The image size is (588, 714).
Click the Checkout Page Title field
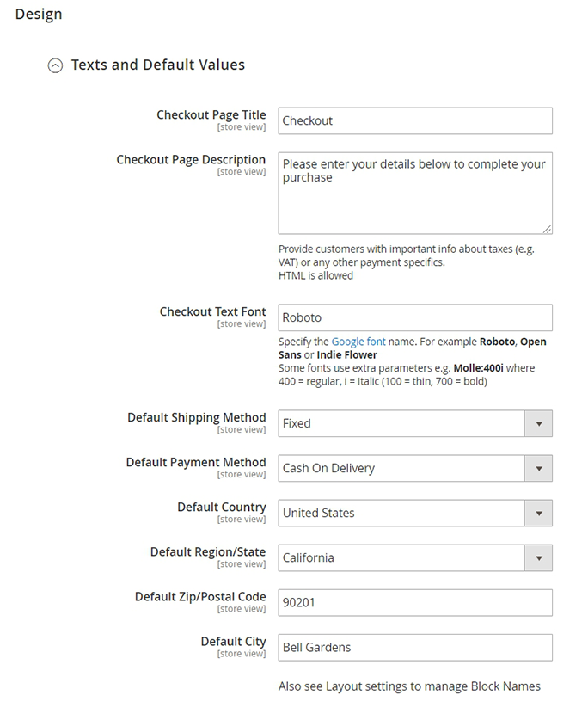click(x=414, y=120)
